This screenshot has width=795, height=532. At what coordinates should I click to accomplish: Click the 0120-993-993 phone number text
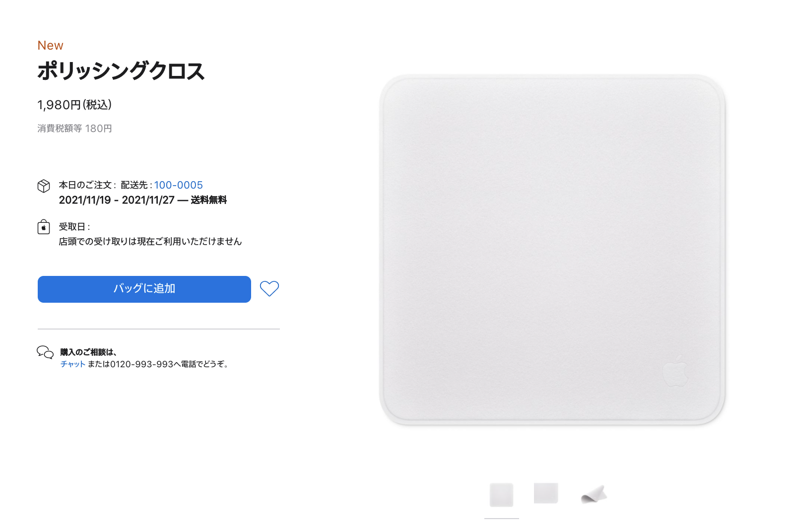[141, 364]
